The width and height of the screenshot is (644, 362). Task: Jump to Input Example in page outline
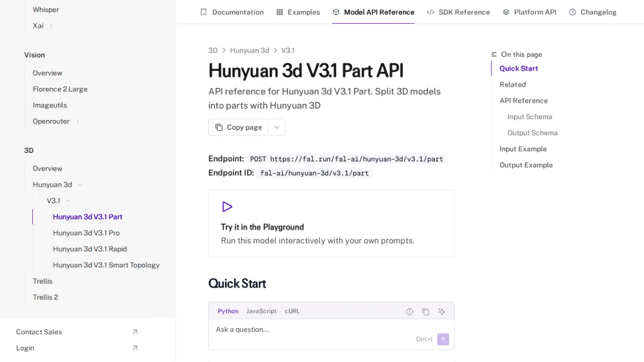coord(523,149)
